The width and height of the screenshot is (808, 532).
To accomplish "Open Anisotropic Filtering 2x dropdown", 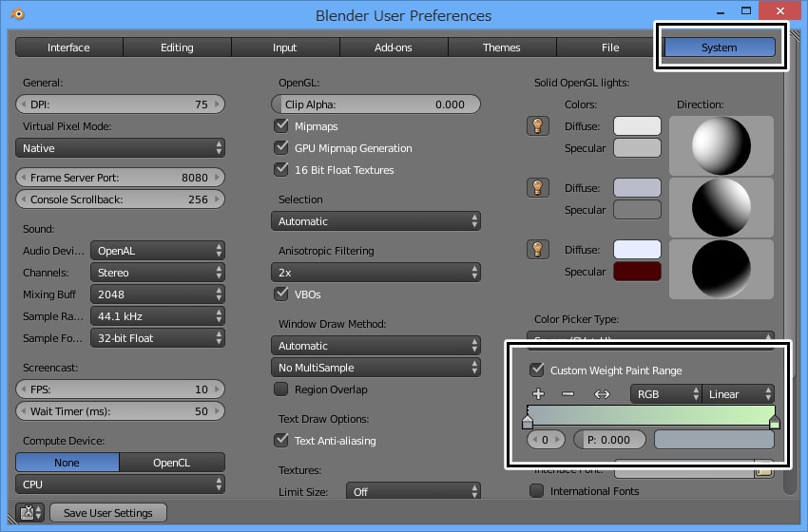I will pyautogui.click(x=375, y=273).
